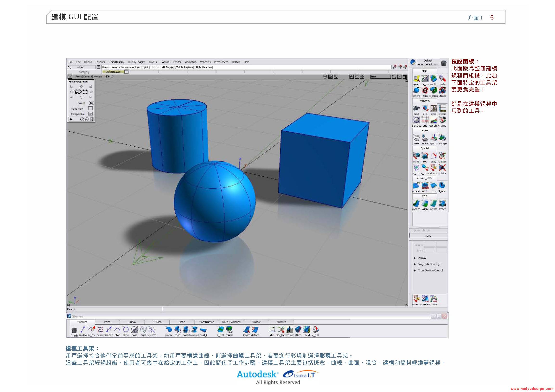Click the revolve surface tool
Viewport: 555px width, 392px height.
coord(194,329)
